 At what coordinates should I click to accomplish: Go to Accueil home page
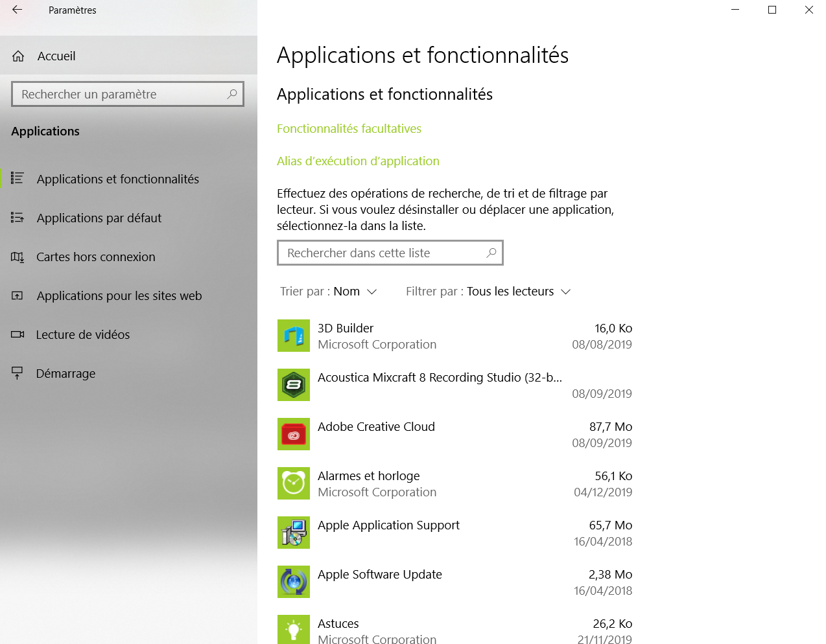point(56,56)
